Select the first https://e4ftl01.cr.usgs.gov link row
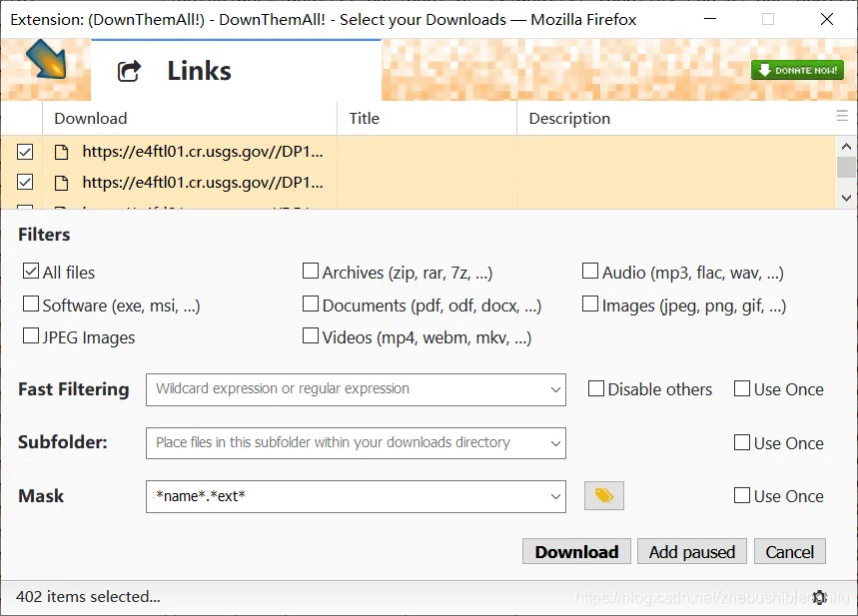 [x=419, y=152]
